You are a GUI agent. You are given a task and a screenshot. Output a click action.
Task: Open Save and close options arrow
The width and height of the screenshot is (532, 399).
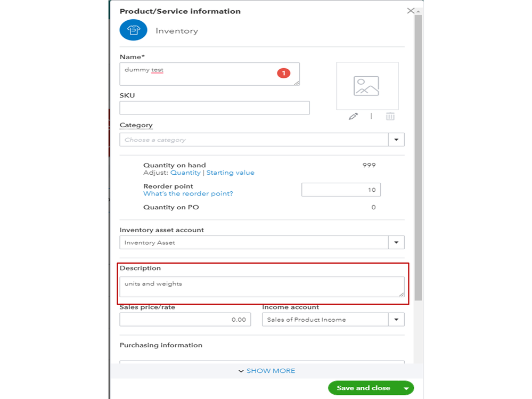pyautogui.click(x=406, y=388)
